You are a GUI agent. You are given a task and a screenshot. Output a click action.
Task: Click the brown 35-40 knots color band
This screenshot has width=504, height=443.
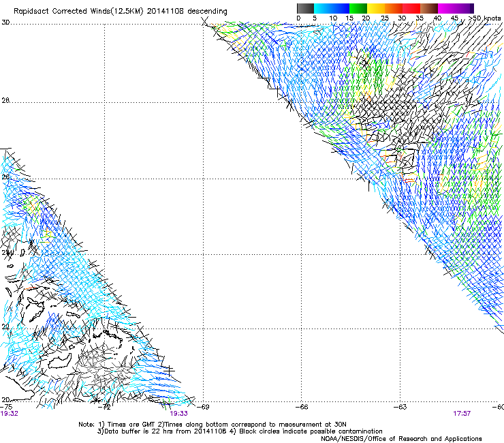(429, 8)
